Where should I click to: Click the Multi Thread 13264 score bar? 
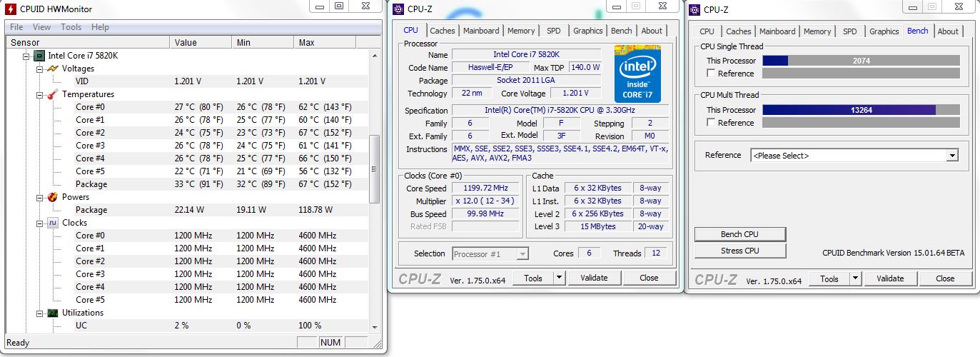click(x=861, y=110)
